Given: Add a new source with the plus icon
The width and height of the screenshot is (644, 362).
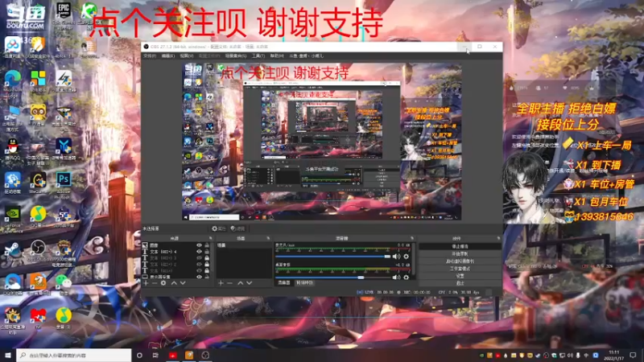Looking at the screenshot, I should pos(146,283).
